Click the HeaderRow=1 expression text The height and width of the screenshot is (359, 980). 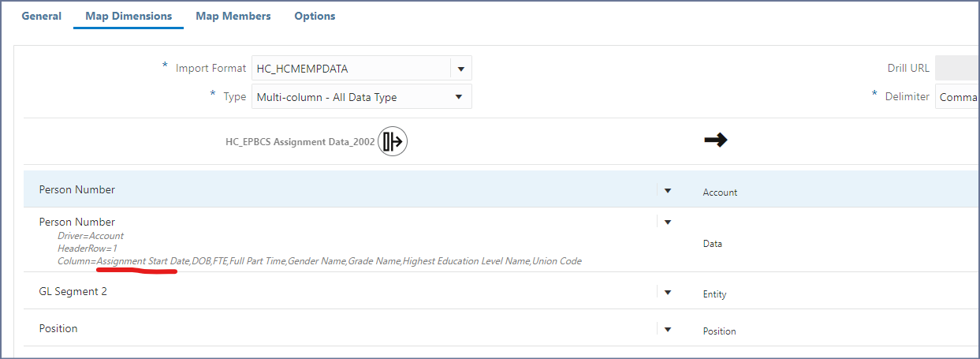click(x=88, y=249)
